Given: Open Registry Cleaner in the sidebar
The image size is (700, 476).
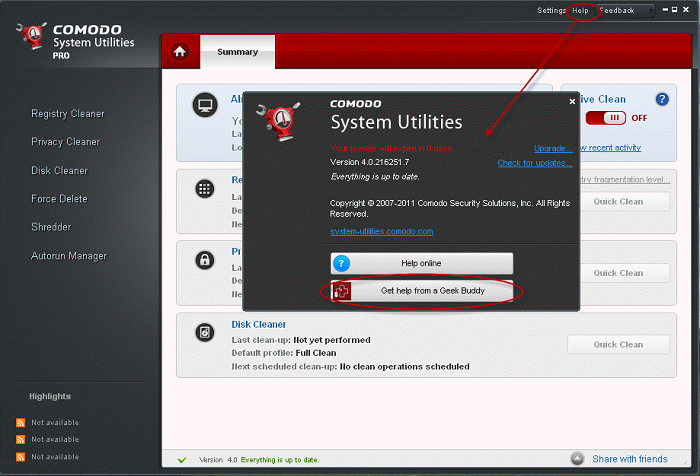Looking at the screenshot, I should 68,114.
